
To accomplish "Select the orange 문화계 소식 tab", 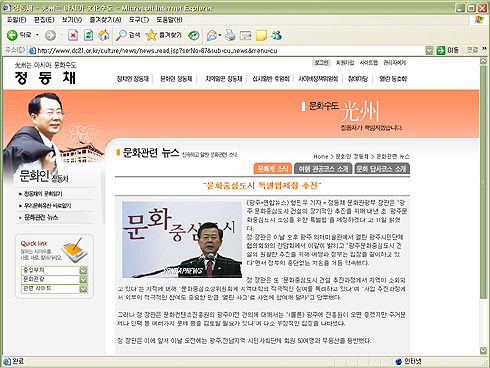I will [273, 169].
